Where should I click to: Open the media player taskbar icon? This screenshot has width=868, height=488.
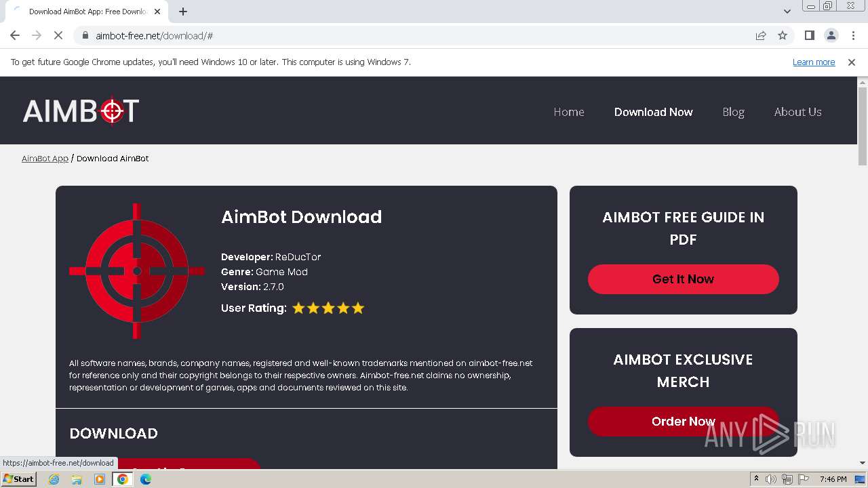[100, 479]
